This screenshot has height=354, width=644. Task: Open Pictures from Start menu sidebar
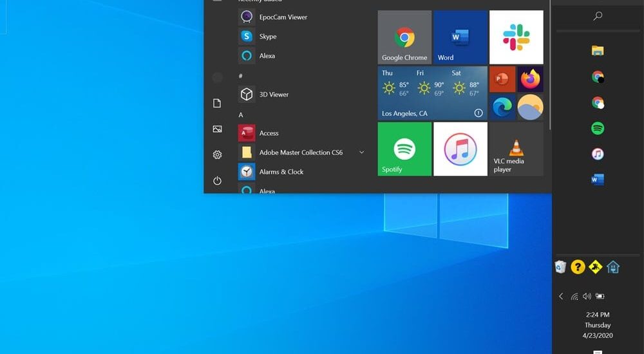pyautogui.click(x=217, y=129)
